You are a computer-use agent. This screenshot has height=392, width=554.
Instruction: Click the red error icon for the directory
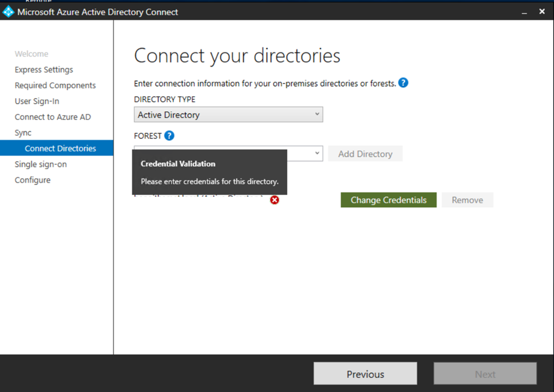point(275,200)
